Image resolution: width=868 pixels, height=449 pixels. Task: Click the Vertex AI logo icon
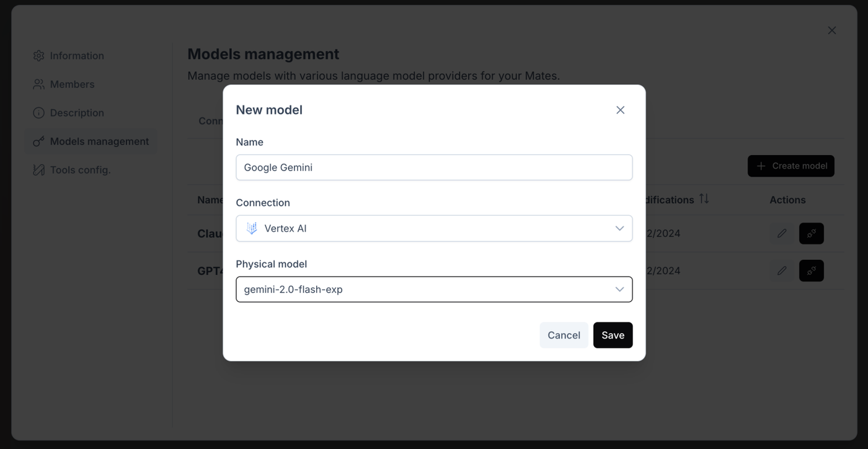pyautogui.click(x=252, y=228)
